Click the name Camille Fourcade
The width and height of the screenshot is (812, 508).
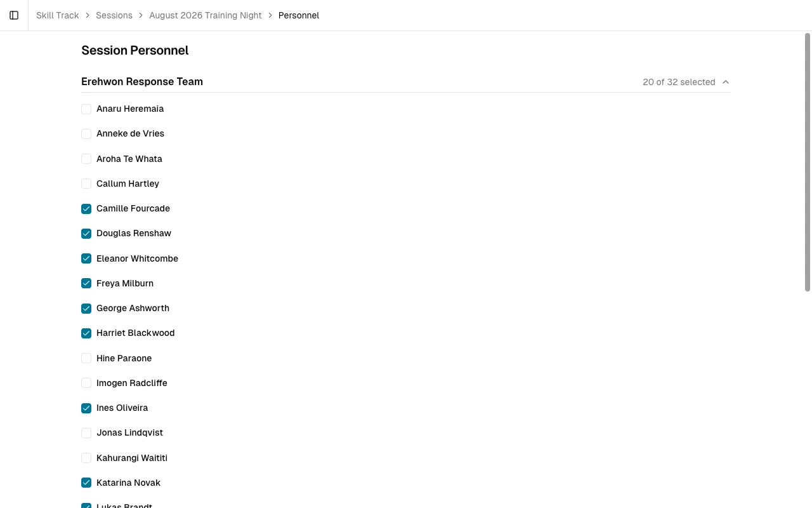coord(133,208)
